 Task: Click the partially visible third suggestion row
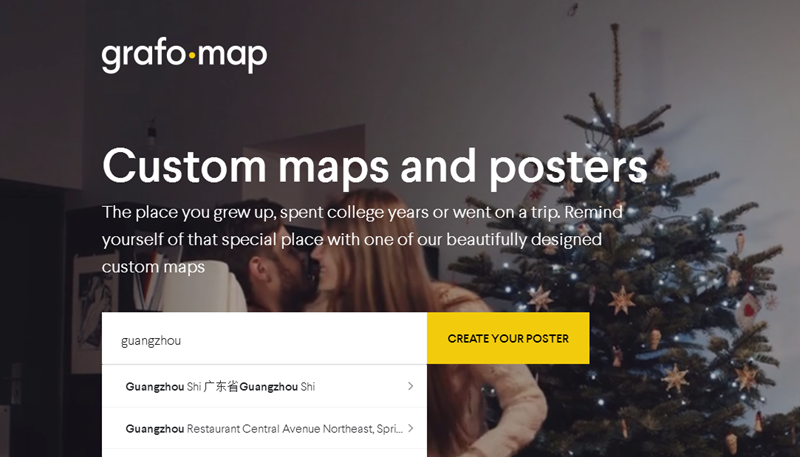[x=264, y=453]
